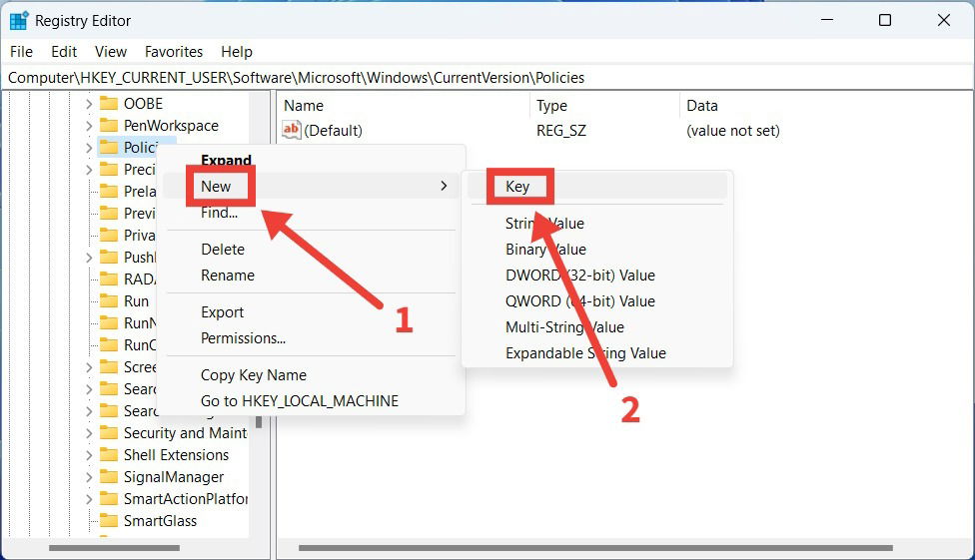Minimize the Registry Editor window
The image size is (975, 560).
click(x=827, y=20)
